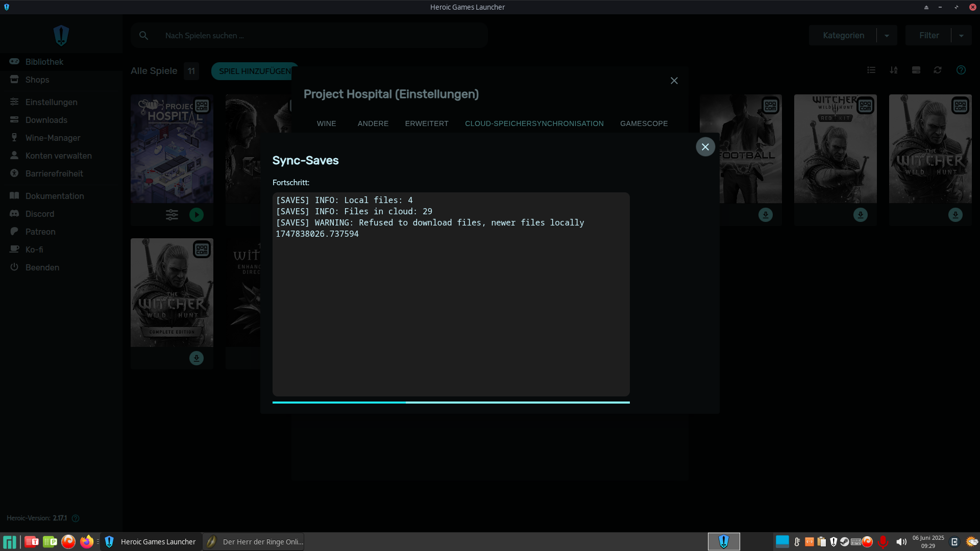Expand the Filter dropdown arrow
The image size is (980, 551).
click(x=961, y=36)
